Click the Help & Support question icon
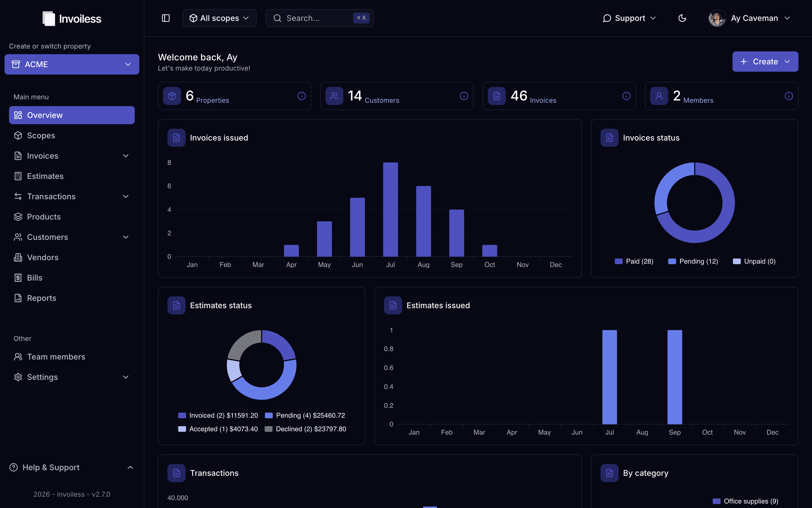Image resolution: width=812 pixels, height=508 pixels. tap(14, 467)
